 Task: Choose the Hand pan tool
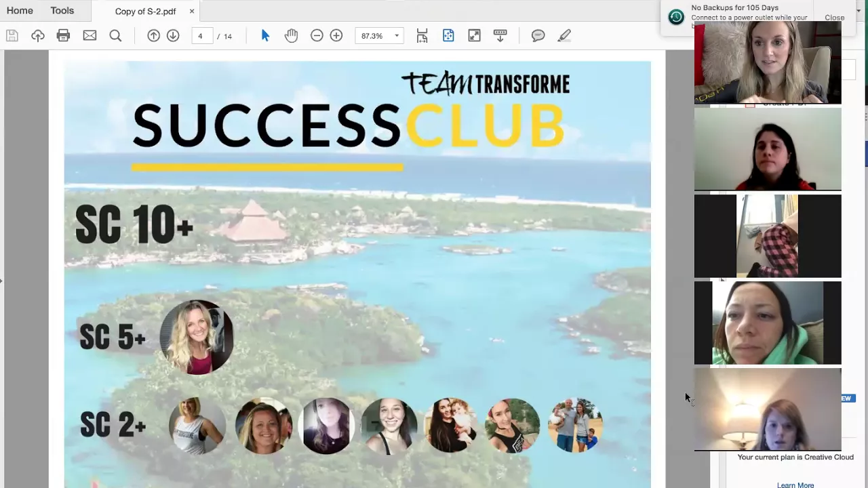[x=291, y=36]
